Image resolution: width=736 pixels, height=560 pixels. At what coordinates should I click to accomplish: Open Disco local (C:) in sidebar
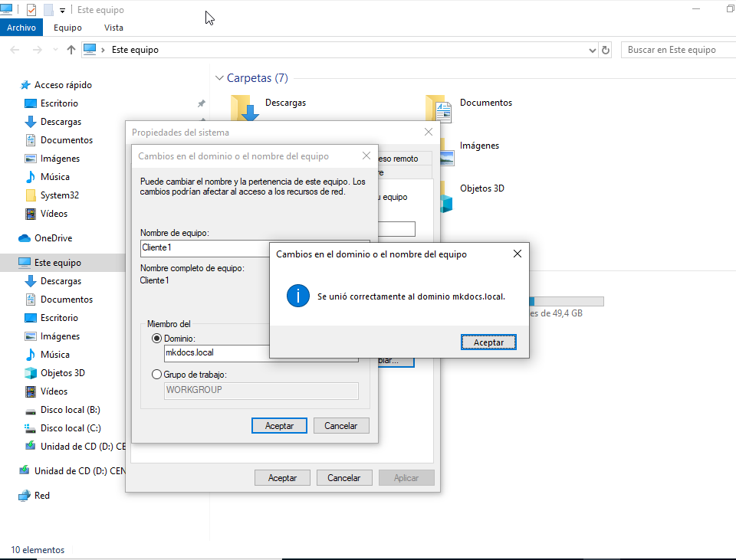[70, 428]
